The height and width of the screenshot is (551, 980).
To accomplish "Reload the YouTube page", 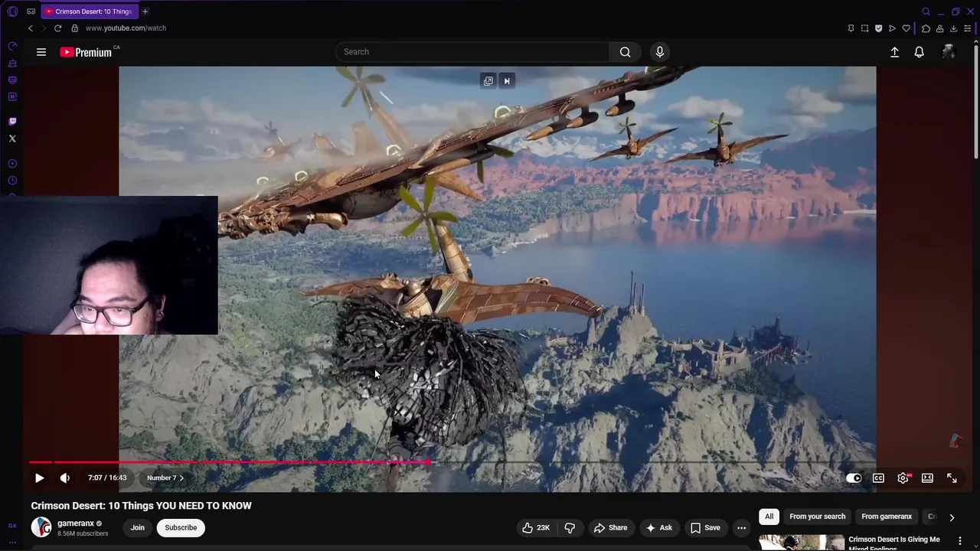I will coord(57,28).
